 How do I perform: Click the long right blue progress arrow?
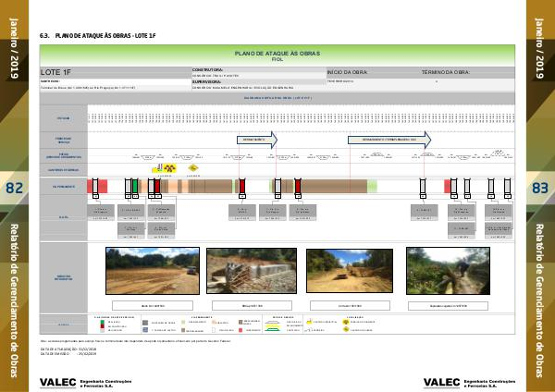pyautogui.click(x=389, y=139)
